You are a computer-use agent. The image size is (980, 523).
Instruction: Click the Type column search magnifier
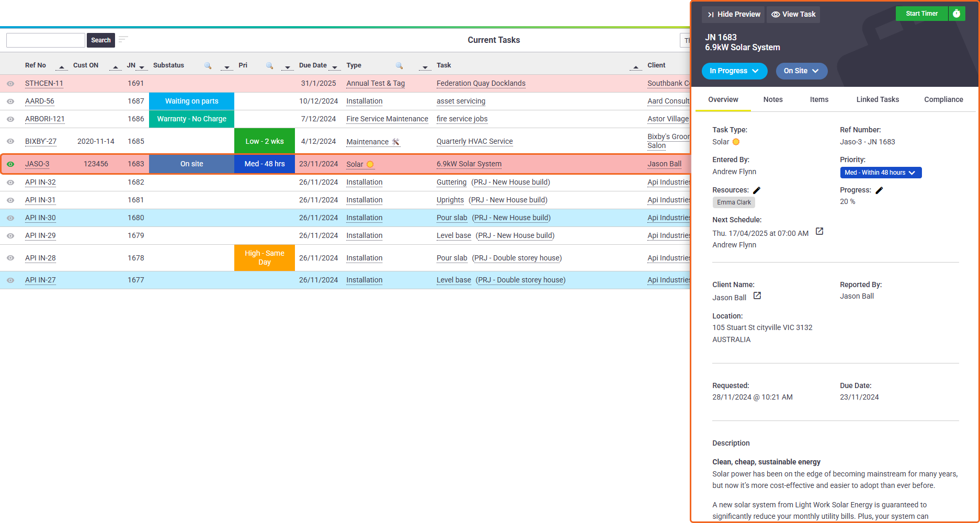[399, 65]
